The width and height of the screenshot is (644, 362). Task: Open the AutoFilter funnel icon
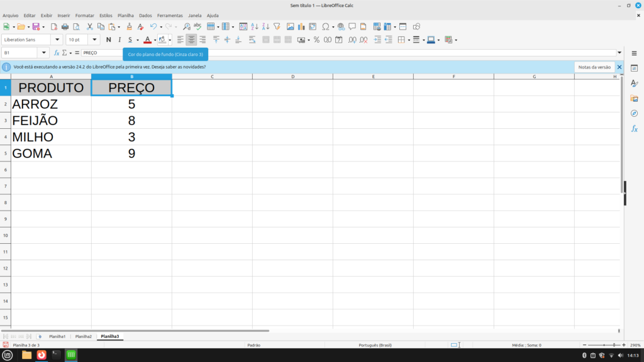coord(276,26)
